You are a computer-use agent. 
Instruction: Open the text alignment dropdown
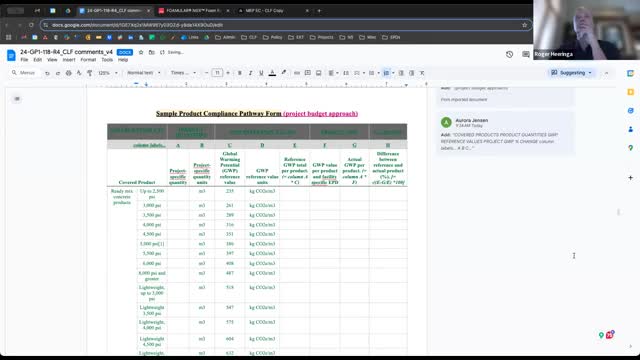(333, 73)
